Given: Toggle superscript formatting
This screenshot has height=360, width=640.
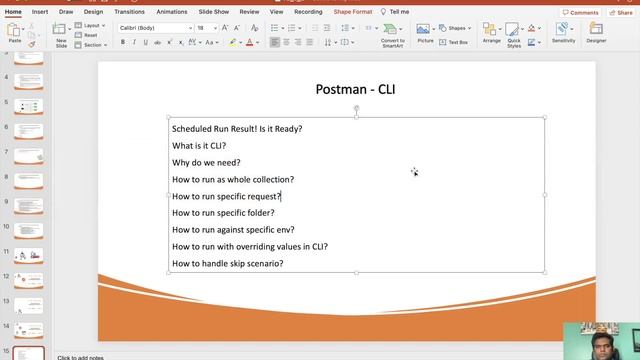Looking at the screenshot, I should click(x=169, y=42).
